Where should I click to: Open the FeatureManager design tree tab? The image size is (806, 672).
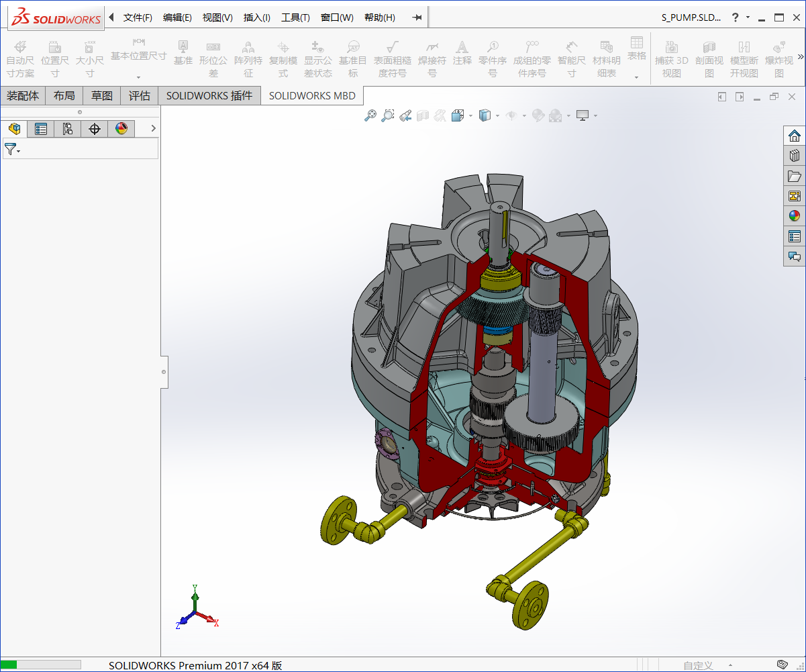point(14,129)
